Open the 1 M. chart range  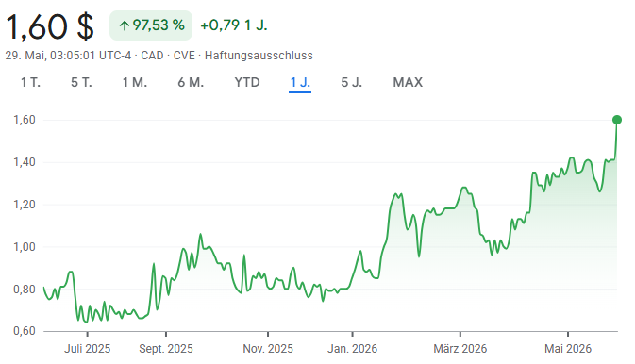[x=135, y=82]
